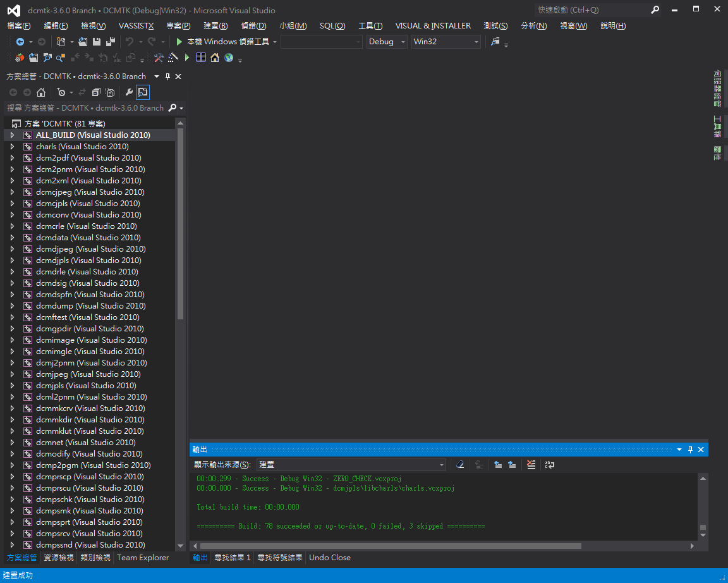Open Solution Explorer search options dropdown

click(181, 108)
